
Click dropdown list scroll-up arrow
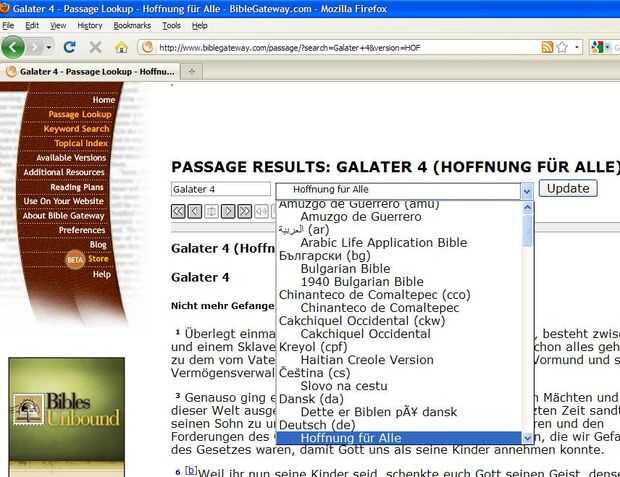pyautogui.click(x=527, y=208)
